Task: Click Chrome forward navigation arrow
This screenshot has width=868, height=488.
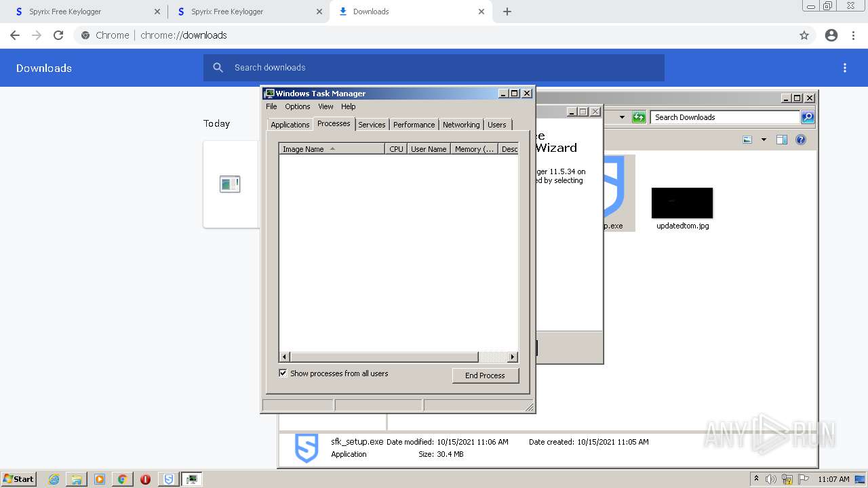Action: pos(37,35)
